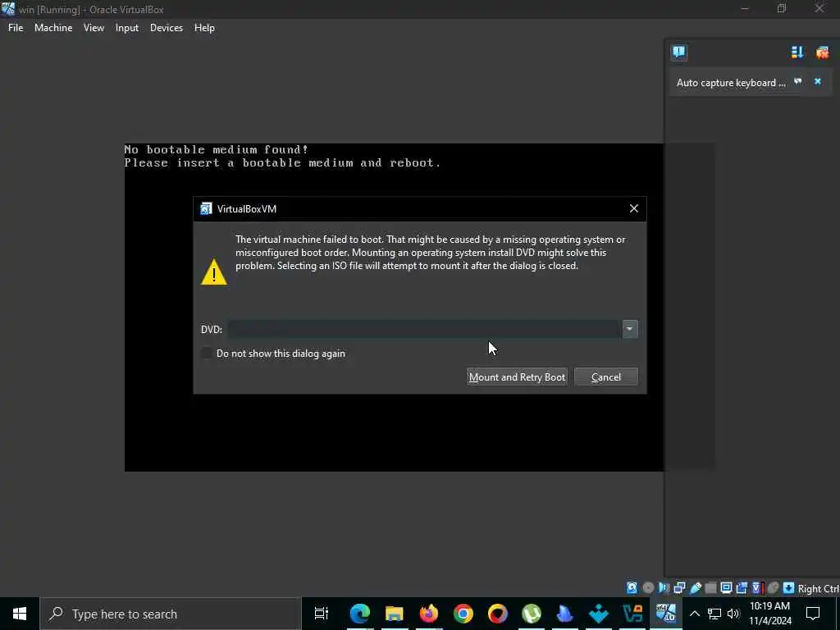Click the display settings status icon
The height and width of the screenshot is (630, 840).
[x=726, y=587]
